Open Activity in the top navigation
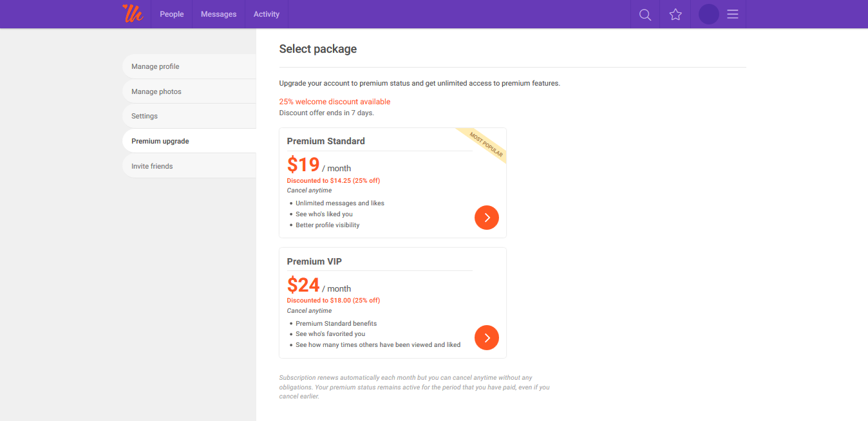Viewport: 868px width, 421px height. point(267,14)
